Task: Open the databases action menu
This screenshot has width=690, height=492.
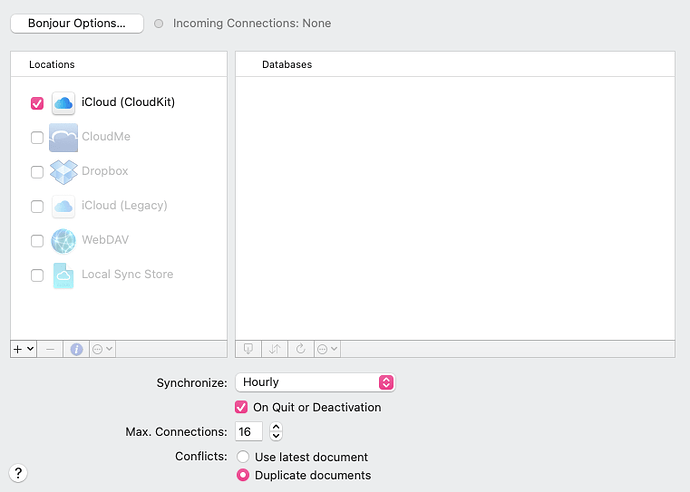Action: 327,349
